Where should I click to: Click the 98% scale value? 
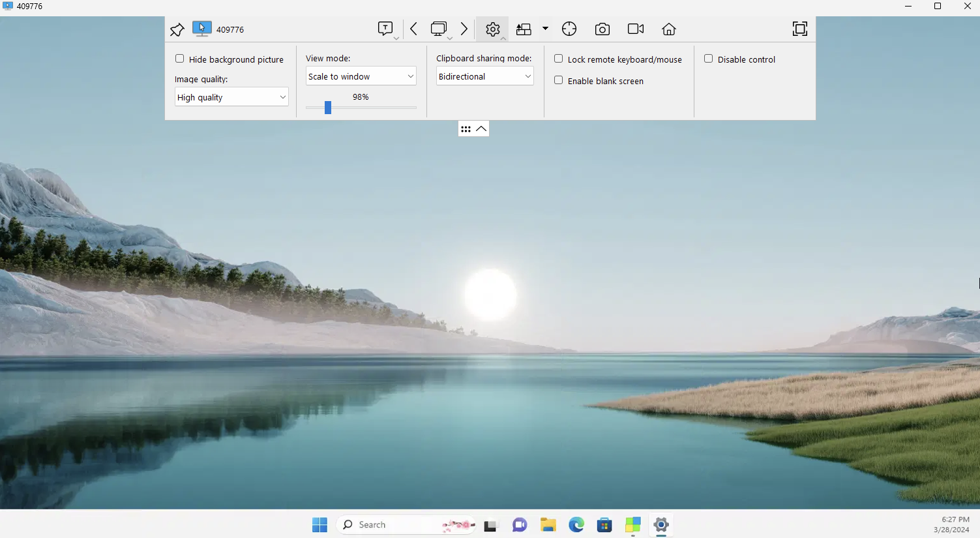361,97
